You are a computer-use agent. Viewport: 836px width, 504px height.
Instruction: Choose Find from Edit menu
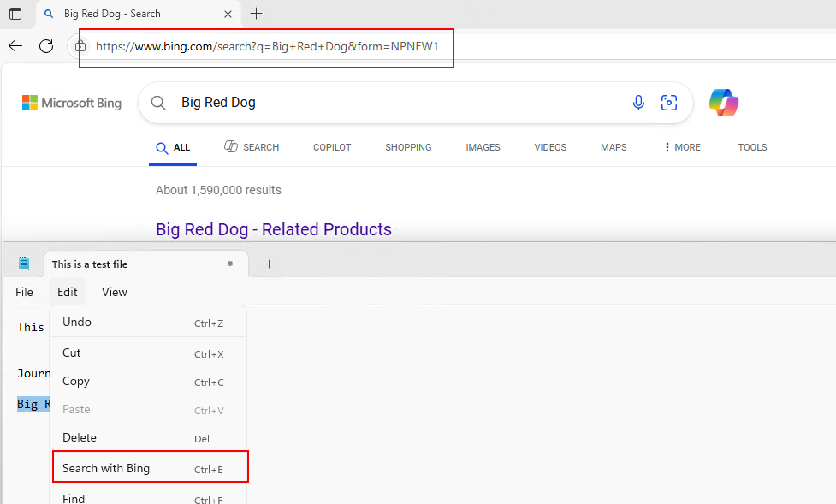click(148, 498)
